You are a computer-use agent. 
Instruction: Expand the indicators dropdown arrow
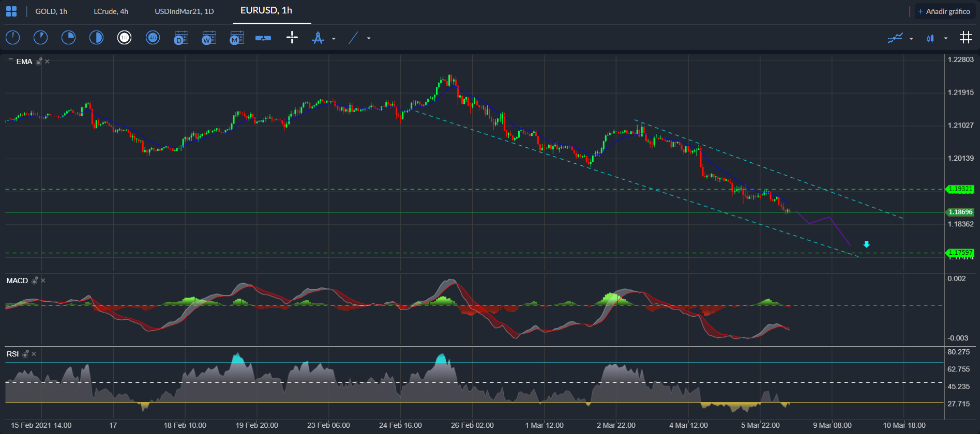(911, 38)
